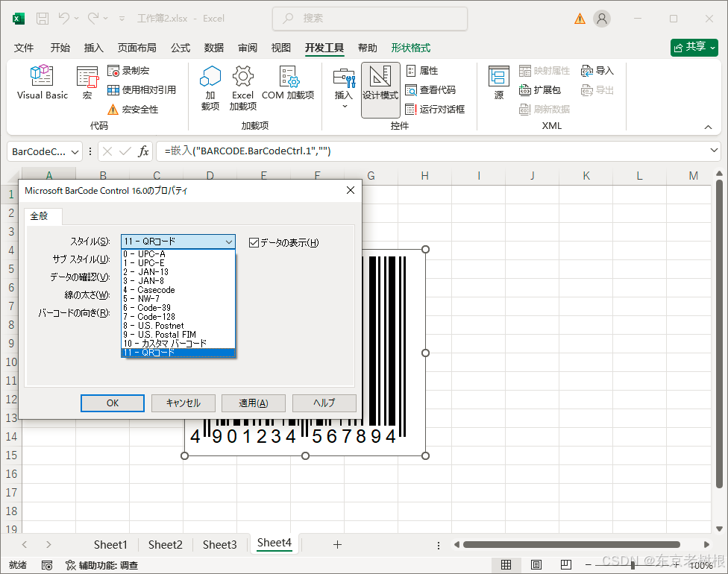Switch to the 形状格式 tab

(410, 48)
